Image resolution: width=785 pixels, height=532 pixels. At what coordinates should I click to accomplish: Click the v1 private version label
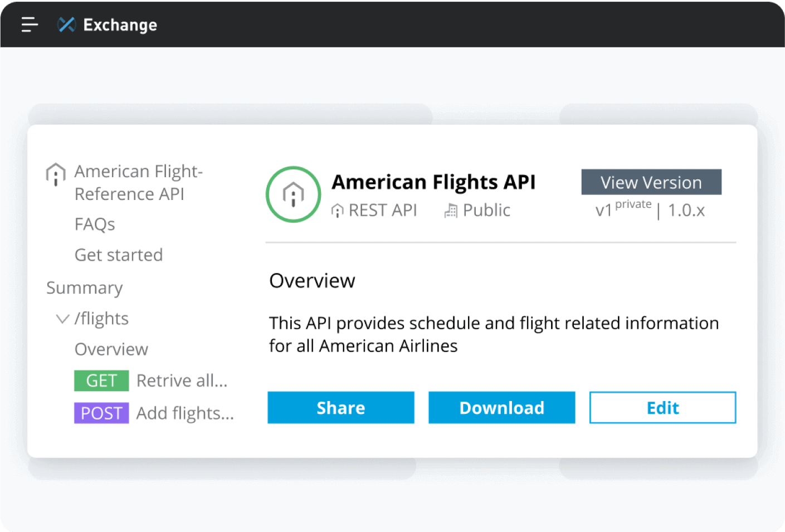click(623, 209)
